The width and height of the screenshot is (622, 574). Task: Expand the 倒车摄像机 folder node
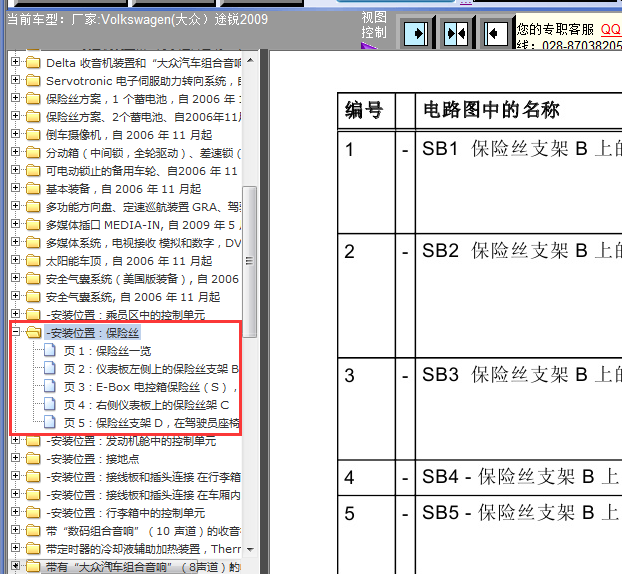tap(15, 134)
